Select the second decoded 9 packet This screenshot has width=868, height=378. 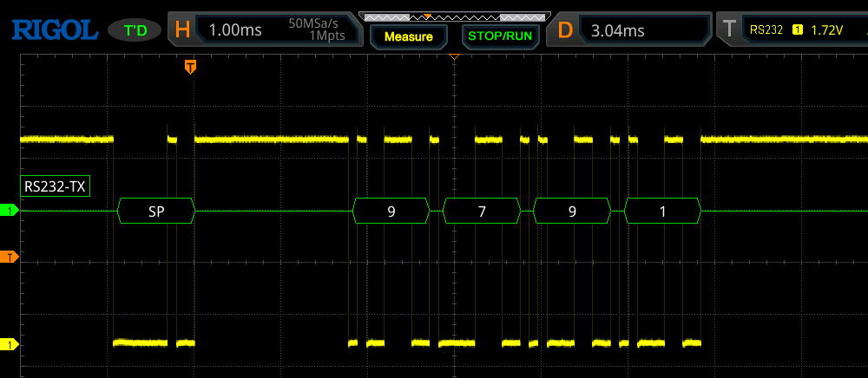pyautogui.click(x=572, y=211)
